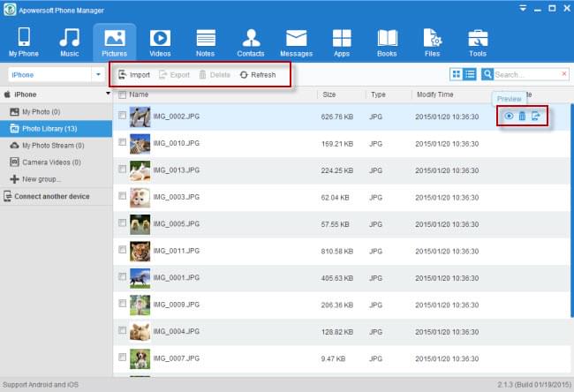Switch to grid thumbnail view
The width and height of the screenshot is (574, 392).
457,75
